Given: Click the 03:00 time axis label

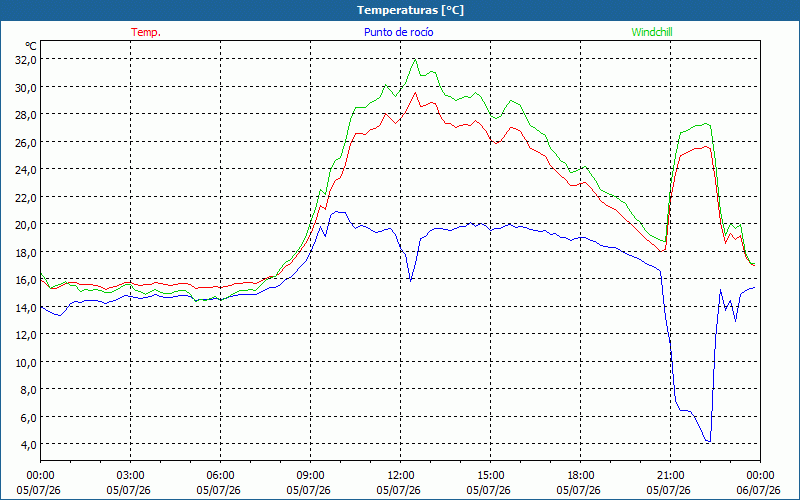Looking at the screenshot, I should (x=131, y=476).
